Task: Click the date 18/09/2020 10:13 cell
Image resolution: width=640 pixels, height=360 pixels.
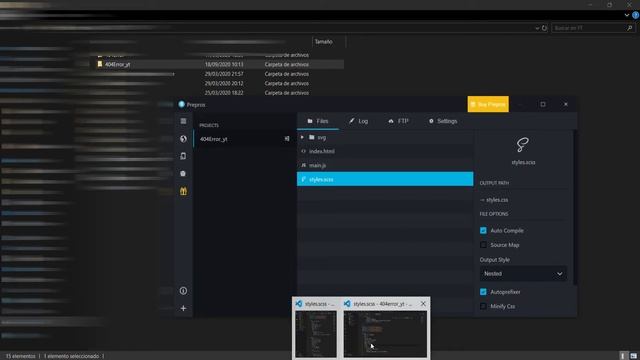Action: click(x=224, y=64)
